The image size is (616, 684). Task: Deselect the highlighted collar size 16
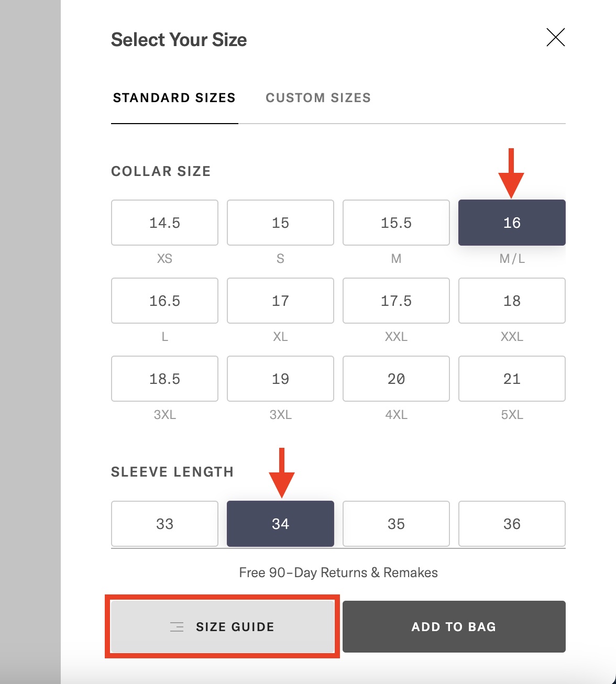click(512, 222)
